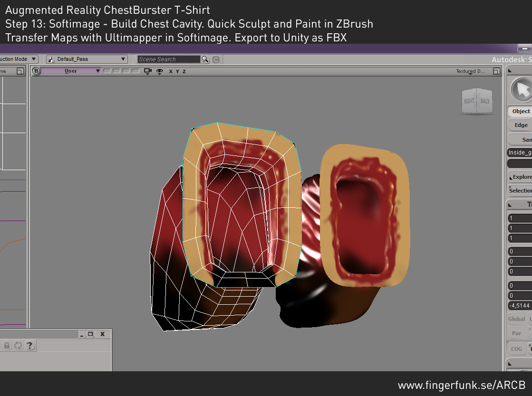Switch viewport to Y axis view

(177, 72)
